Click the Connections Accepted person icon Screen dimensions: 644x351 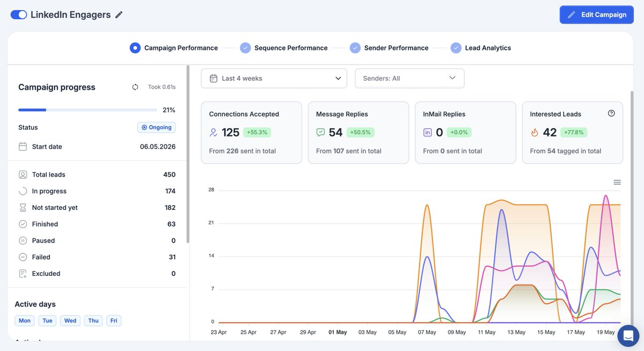(x=214, y=132)
